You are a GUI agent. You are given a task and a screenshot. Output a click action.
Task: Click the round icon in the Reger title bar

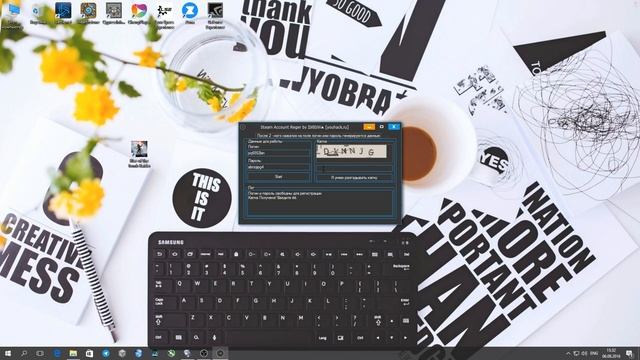[x=243, y=127]
